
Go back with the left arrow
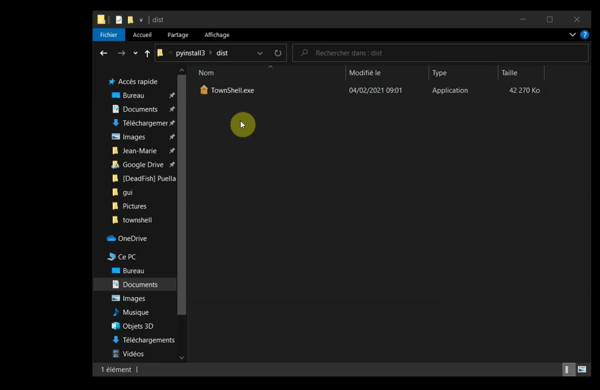click(103, 53)
